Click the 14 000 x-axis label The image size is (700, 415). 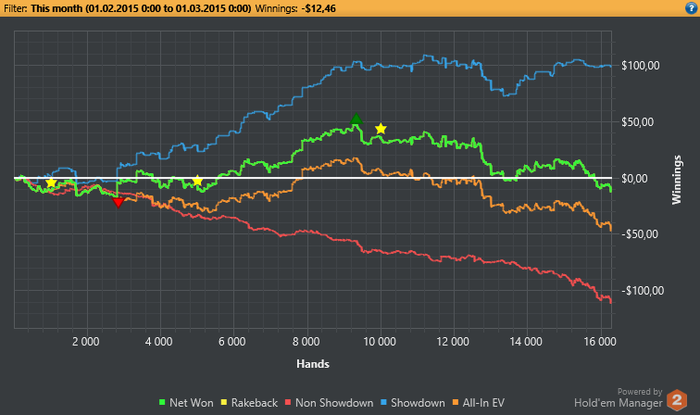click(x=526, y=342)
